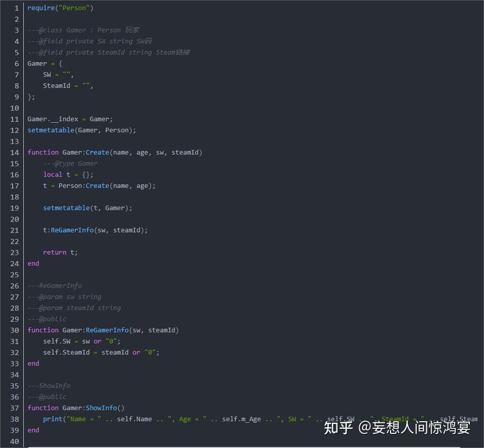
Task: Click the 'local t = {};' statement
Action: [x=68, y=175]
